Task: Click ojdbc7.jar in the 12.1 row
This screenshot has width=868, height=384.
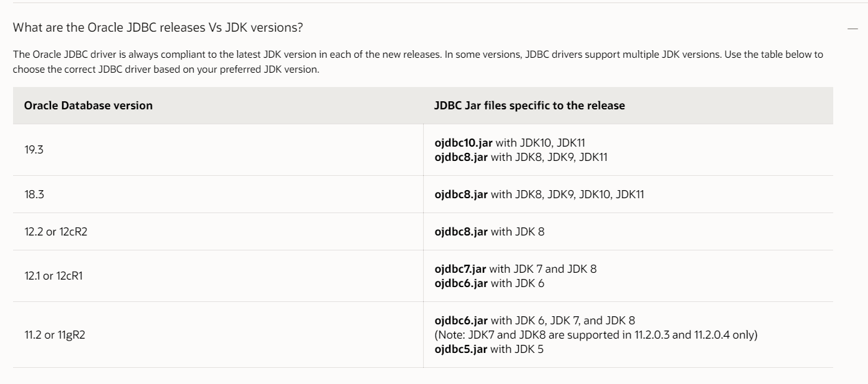Action: pyautogui.click(x=460, y=269)
